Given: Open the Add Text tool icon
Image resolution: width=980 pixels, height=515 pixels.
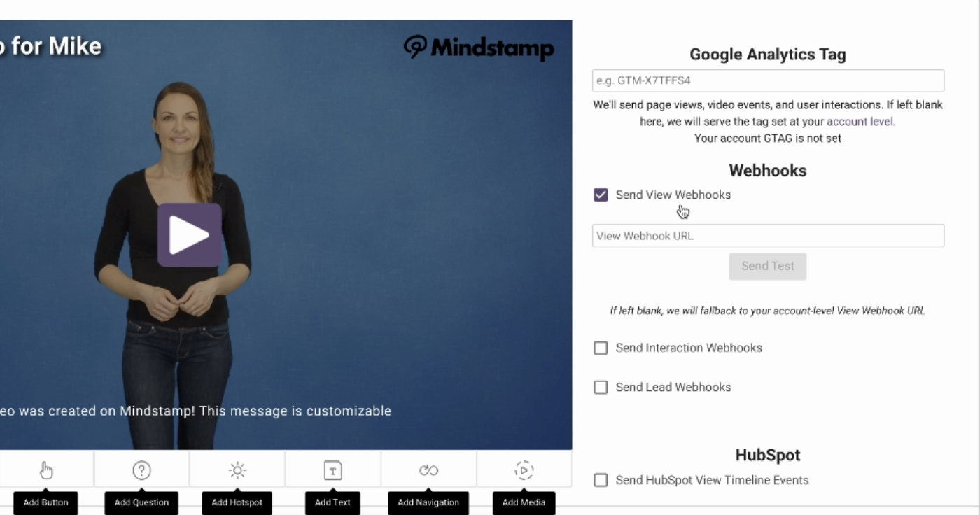Looking at the screenshot, I should (332, 470).
